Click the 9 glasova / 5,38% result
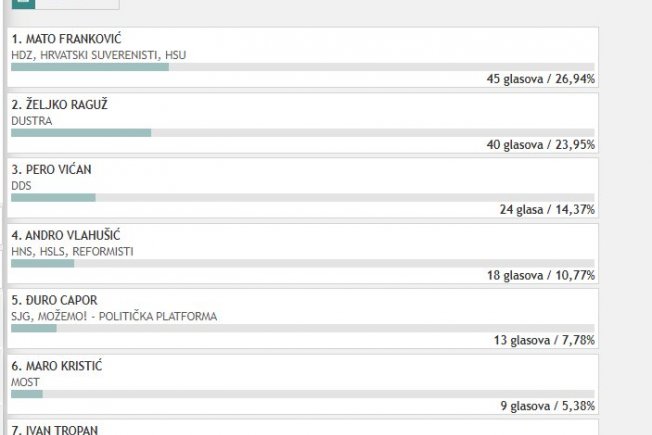The height and width of the screenshot is (435, 652). tap(548, 406)
